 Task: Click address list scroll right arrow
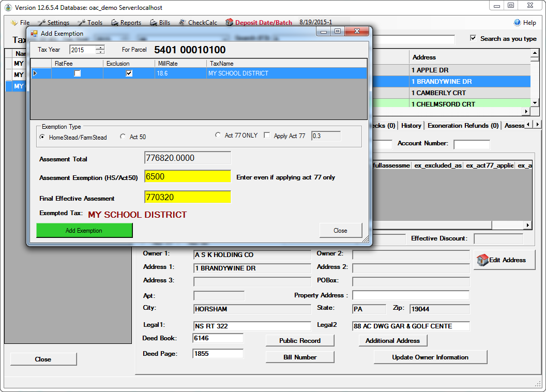526,111
